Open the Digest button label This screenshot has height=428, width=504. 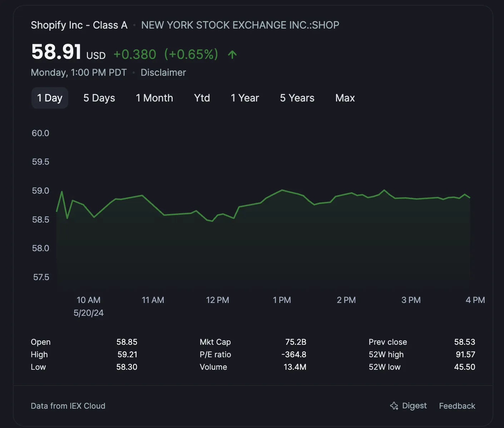pos(414,406)
